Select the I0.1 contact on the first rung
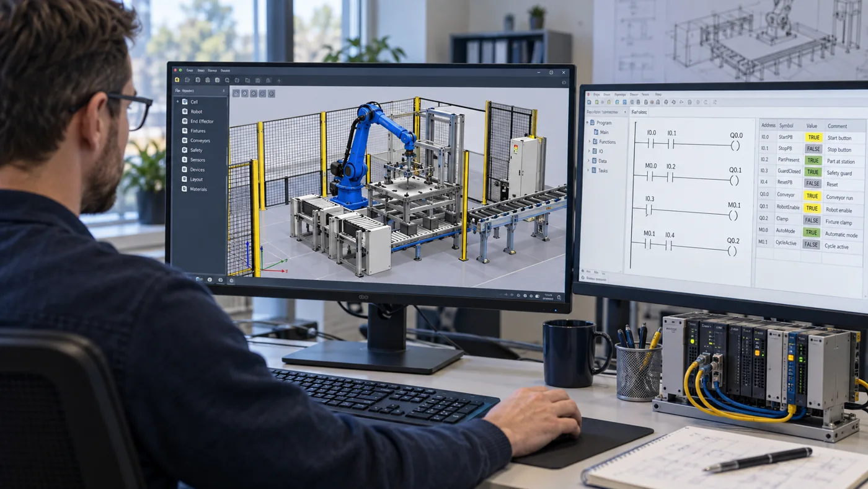The height and width of the screenshot is (489, 868). pyautogui.click(x=671, y=144)
